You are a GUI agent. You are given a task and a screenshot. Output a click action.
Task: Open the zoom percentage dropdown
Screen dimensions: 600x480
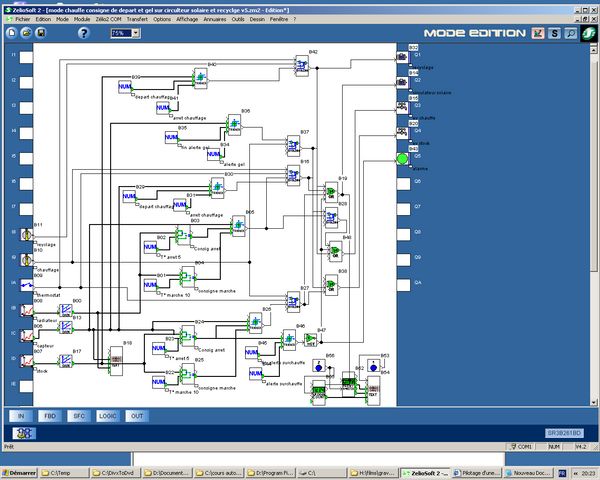point(133,33)
